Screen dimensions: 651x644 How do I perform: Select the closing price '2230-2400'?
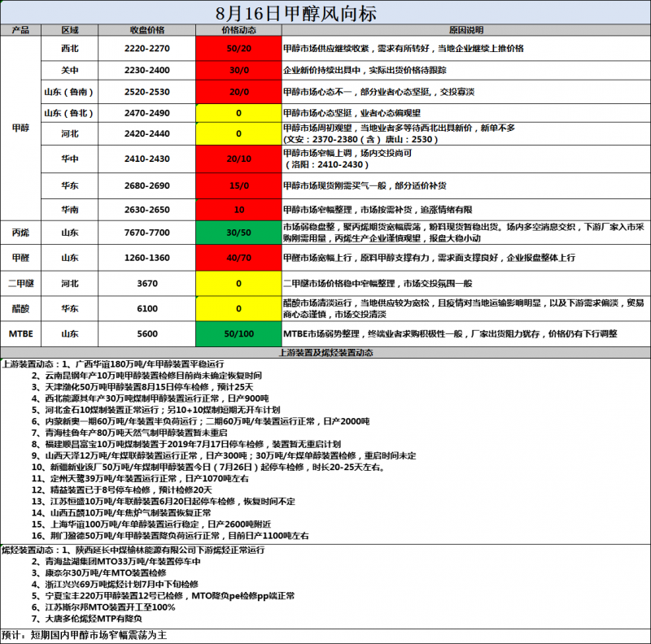tap(147, 70)
